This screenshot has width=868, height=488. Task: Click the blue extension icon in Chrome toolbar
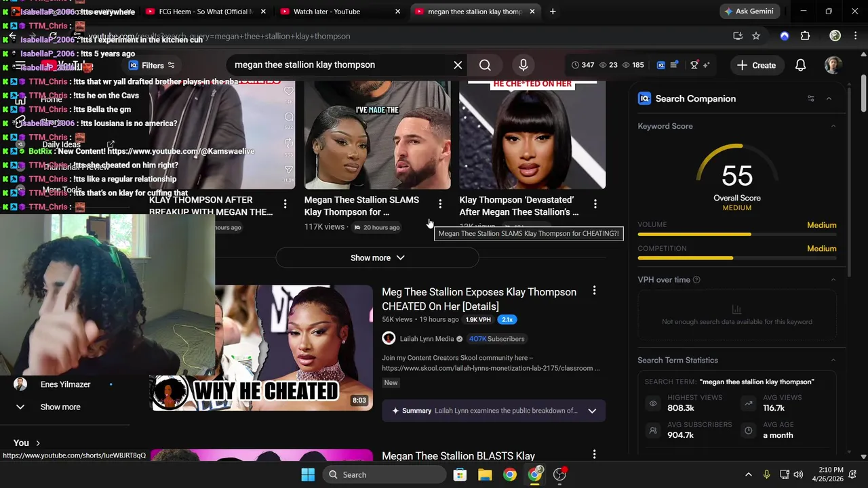785,36
